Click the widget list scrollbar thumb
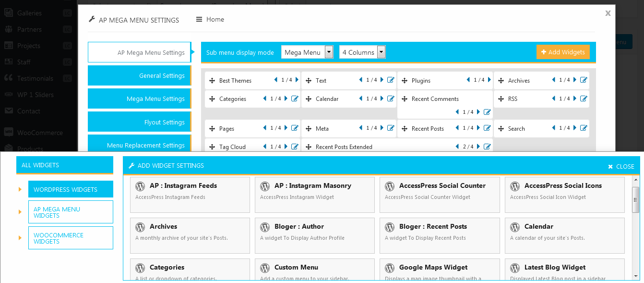The height and width of the screenshot is (283, 644). pyautogui.click(x=636, y=199)
